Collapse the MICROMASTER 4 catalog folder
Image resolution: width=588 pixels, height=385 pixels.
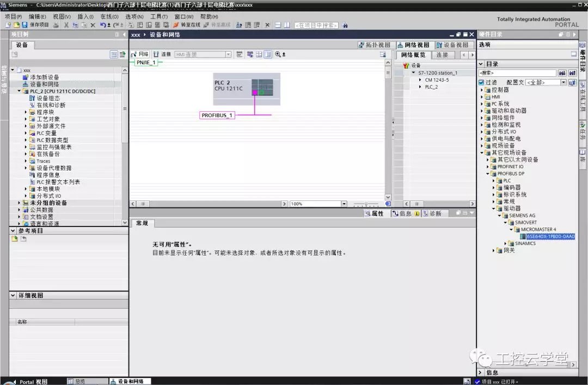click(512, 230)
